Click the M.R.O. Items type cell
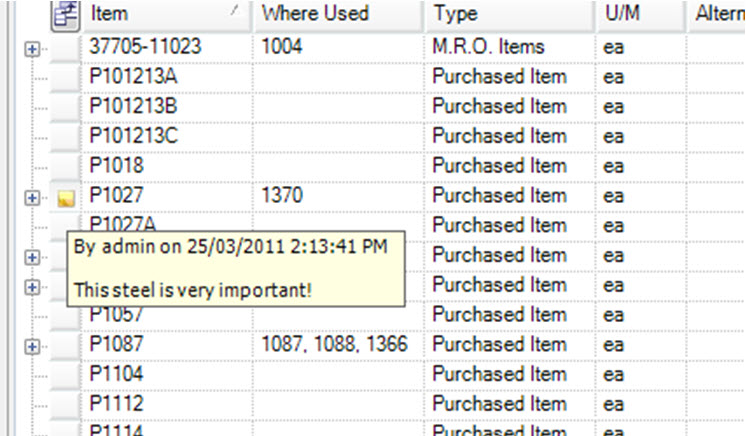 tap(488, 46)
